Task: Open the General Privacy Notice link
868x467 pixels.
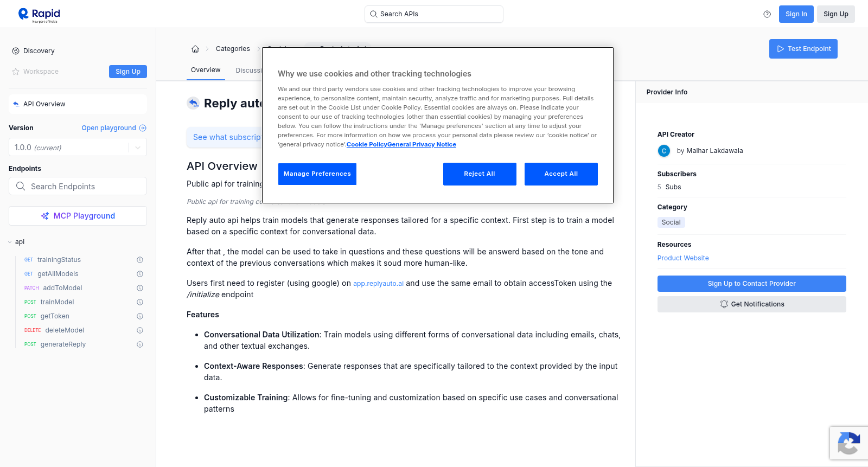Action: pos(422,144)
